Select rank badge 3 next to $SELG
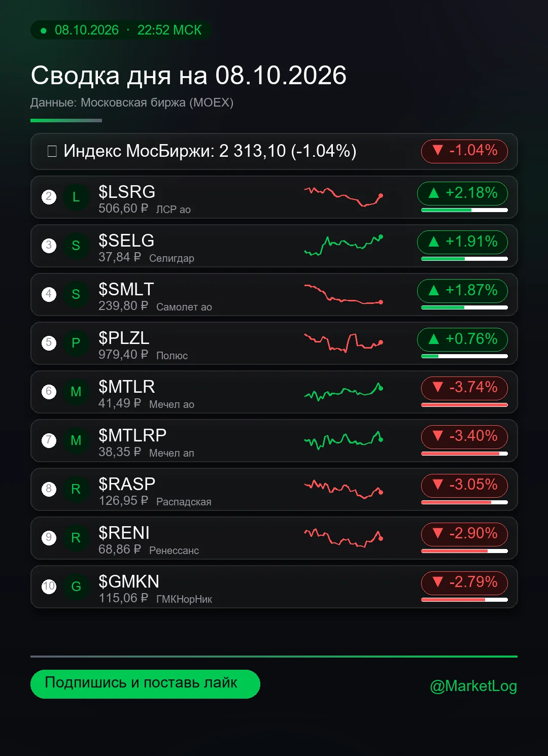 click(49, 246)
